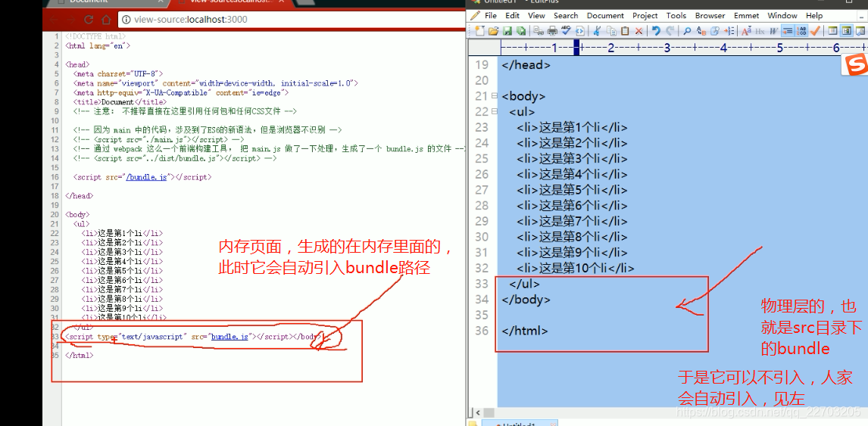This screenshot has height=426, width=868.
Task: Click the Print icon in EditPlus toolbar
Action: click(552, 31)
